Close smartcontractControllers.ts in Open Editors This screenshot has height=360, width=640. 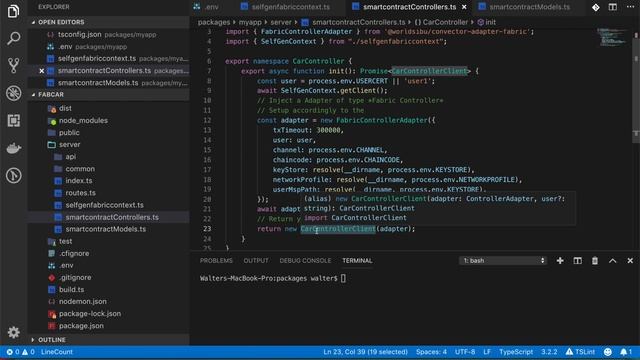click(42, 71)
